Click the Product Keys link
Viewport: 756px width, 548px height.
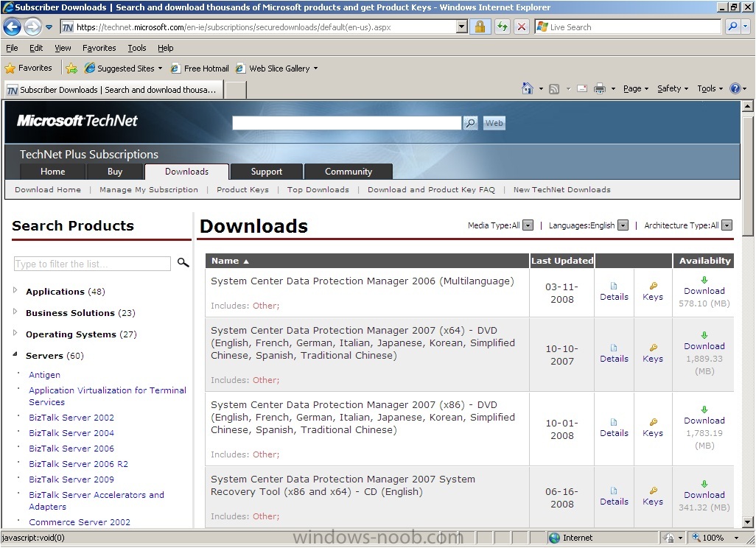point(242,189)
